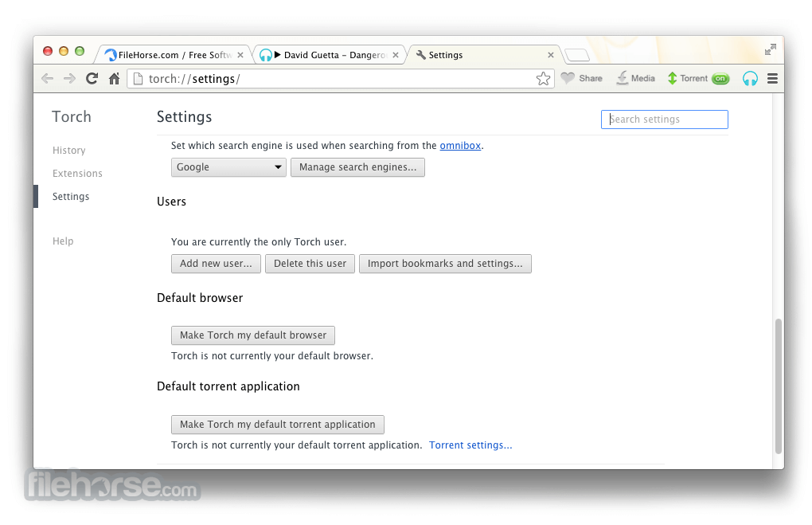Viewport: 812px width, 525px height.
Task: Close the FileHorse.com tab
Action: [240, 55]
